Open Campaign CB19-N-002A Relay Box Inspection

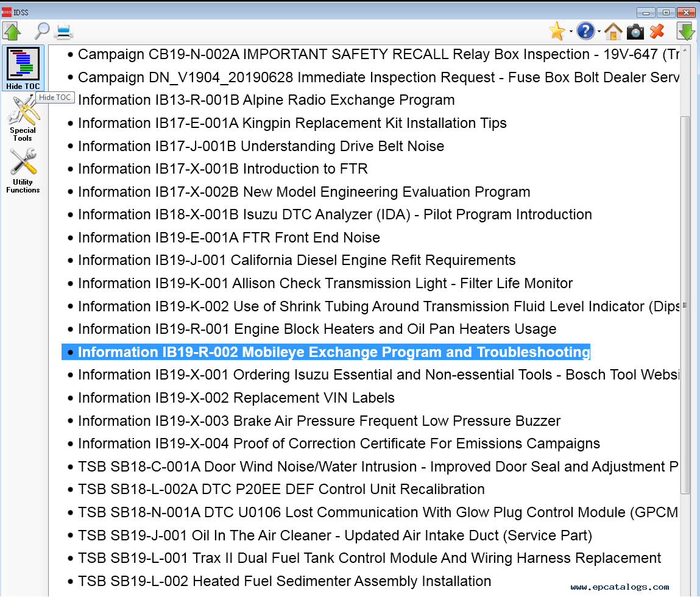coord(378,54)
